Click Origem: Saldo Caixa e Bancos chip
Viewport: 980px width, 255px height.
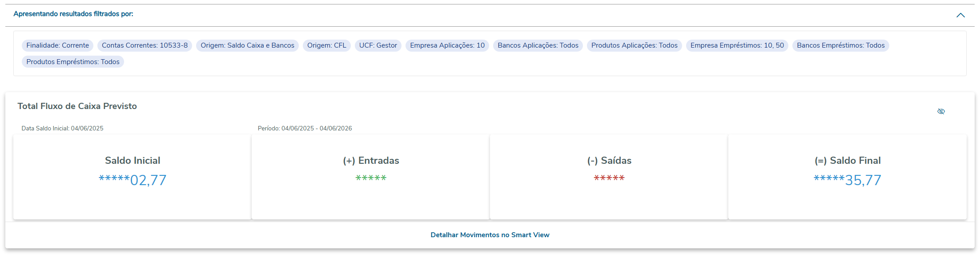[x=247, y=45]
